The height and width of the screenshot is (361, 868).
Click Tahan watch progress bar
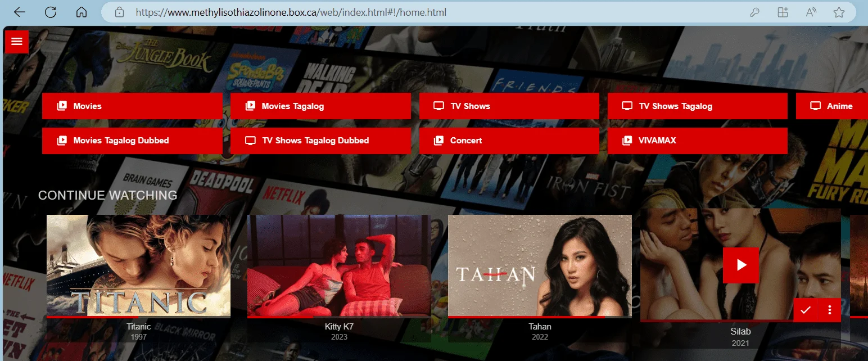[x=540, y=317]
